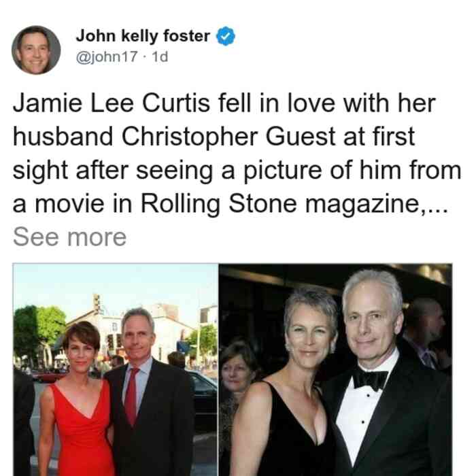This screenshot has height=476, width=476.
Task: Click the words Rolling Stone magazine
Action: pyautogui.click(x=279, y=204)
